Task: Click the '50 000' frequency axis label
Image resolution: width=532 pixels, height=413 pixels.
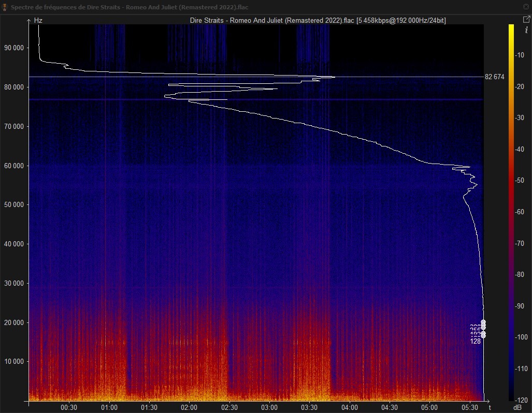Action: (14, 205)
